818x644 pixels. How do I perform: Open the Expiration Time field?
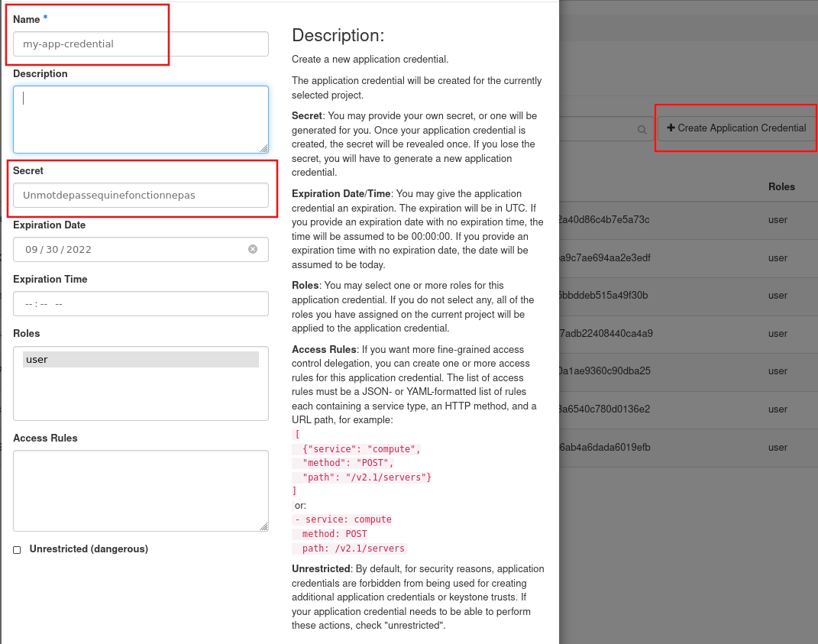click(x=141, y=303)
